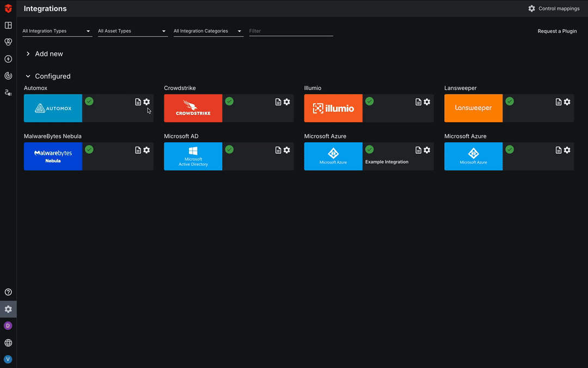Expand the Add new section

[x=44, y=53]
